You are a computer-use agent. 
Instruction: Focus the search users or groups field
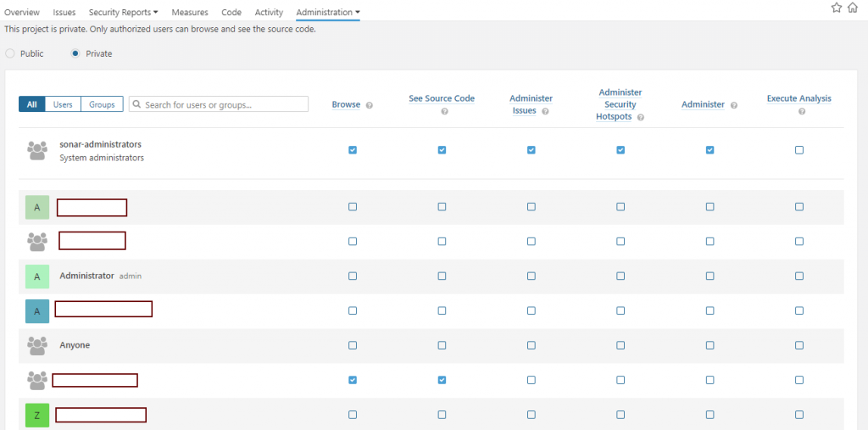pyautogui.click(x=219, y=104)
